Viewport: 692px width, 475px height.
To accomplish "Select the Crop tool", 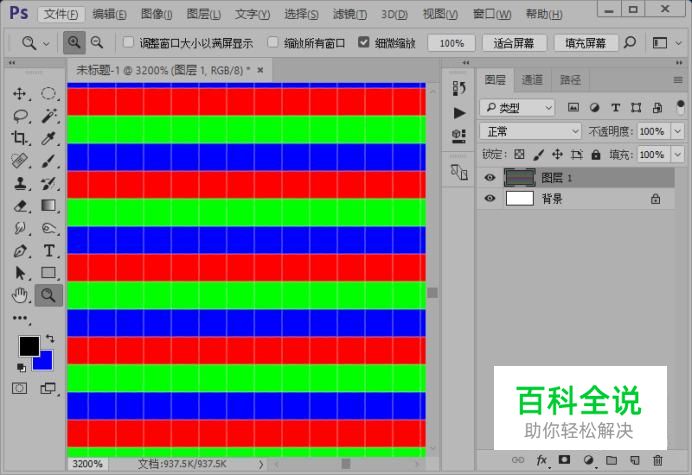I will coord(19,138).
